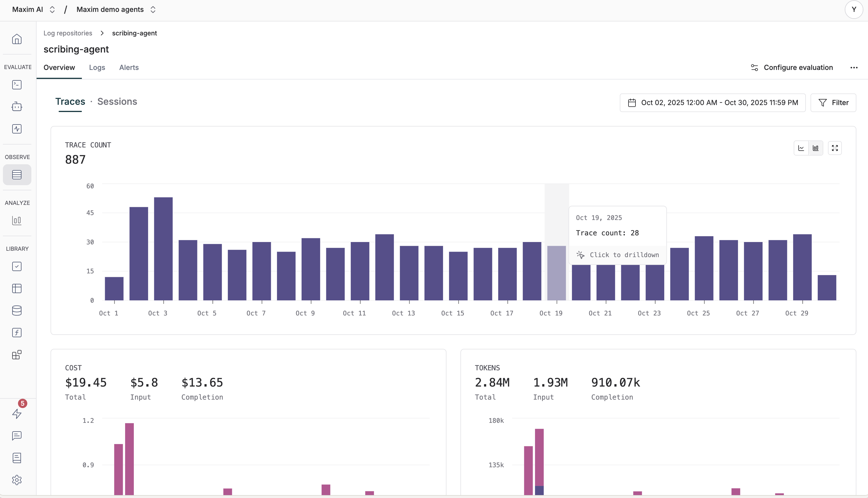Image resolution: width=868 pixels, height=498 pixels.
Task: Expand trace count chart to fullscreen
Action: [x=835, y=148]
